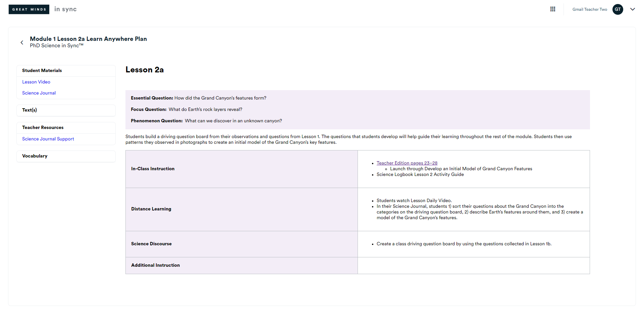
Task: Collapse the Student Materials section
Action: [66, 71]
